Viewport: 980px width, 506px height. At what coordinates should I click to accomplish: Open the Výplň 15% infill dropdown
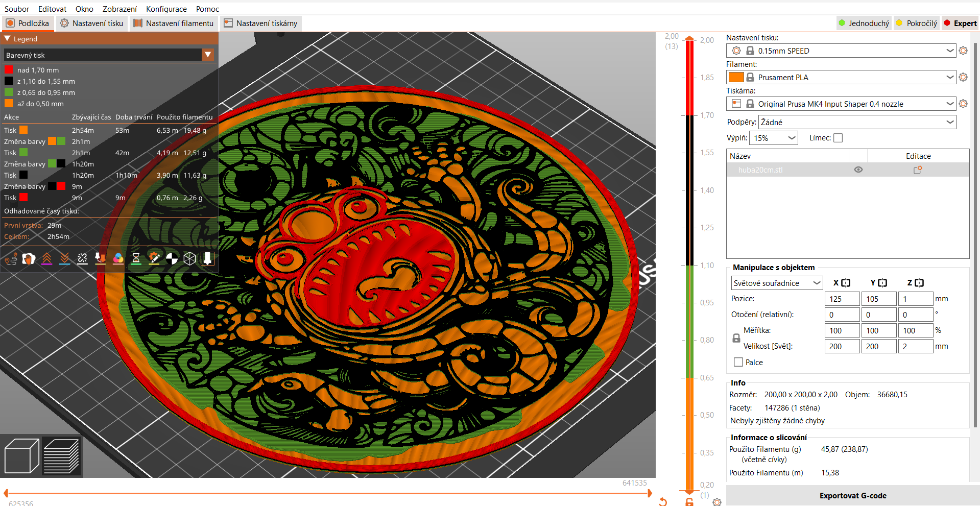pyautogui.click(x=774, y=138)
